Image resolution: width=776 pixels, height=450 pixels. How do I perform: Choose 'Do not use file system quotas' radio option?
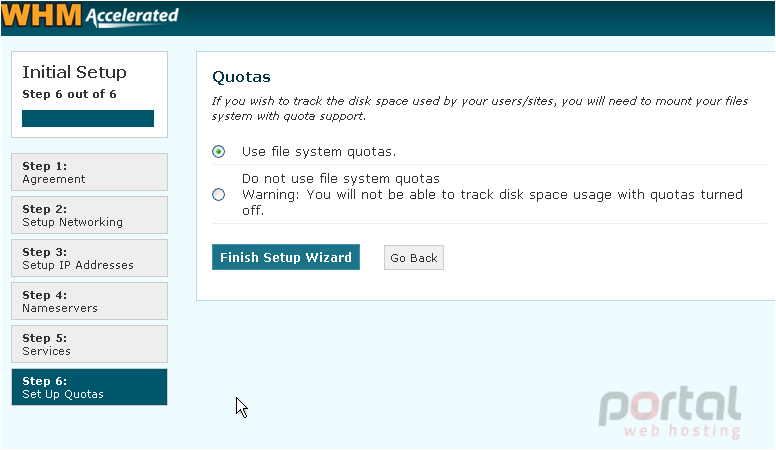tap(218, 195)
